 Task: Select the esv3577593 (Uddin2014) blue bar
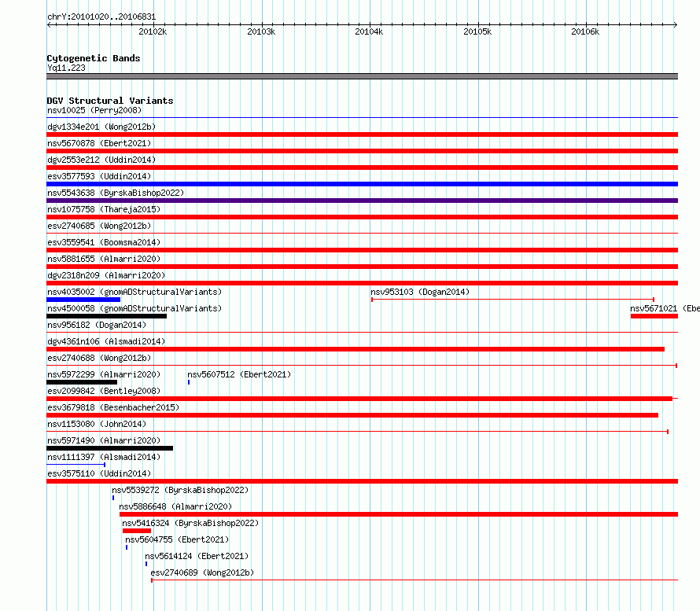pos(362,184)
